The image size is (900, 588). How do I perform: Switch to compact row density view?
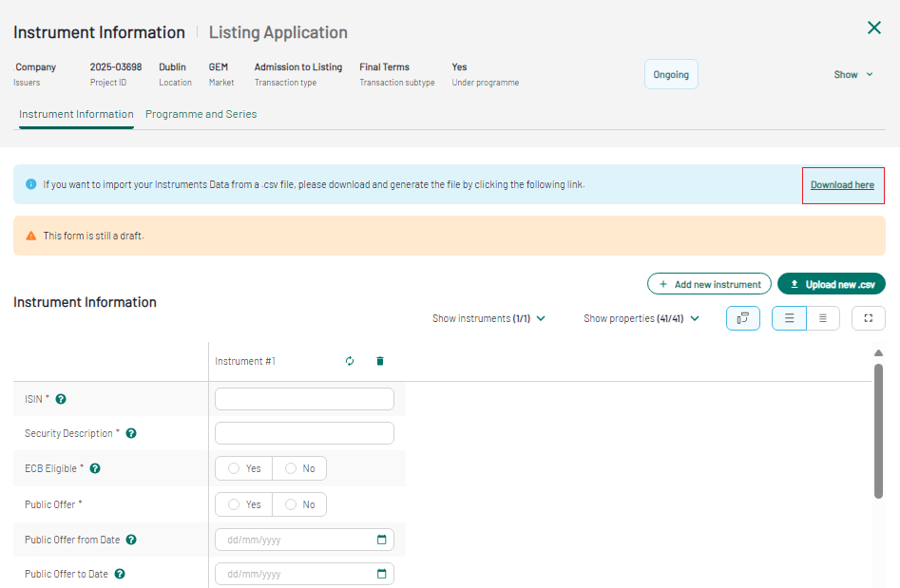(x=822, y=318)
